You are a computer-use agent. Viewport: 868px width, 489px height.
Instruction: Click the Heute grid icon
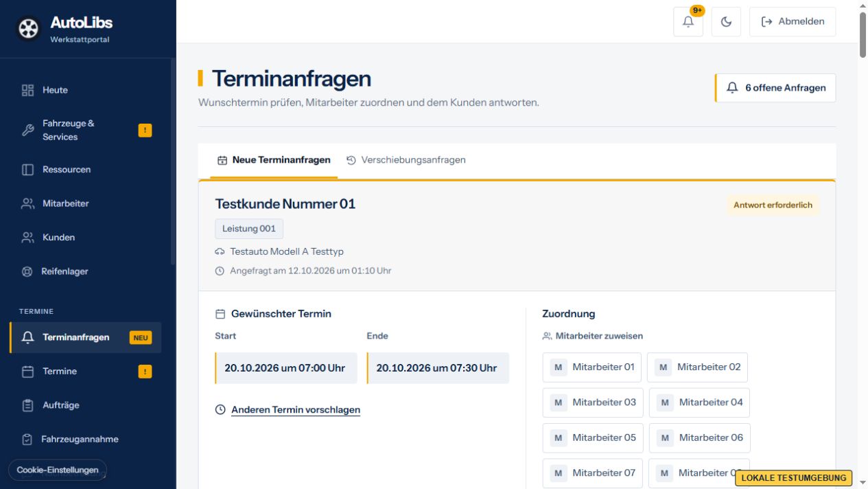(27, 90)
